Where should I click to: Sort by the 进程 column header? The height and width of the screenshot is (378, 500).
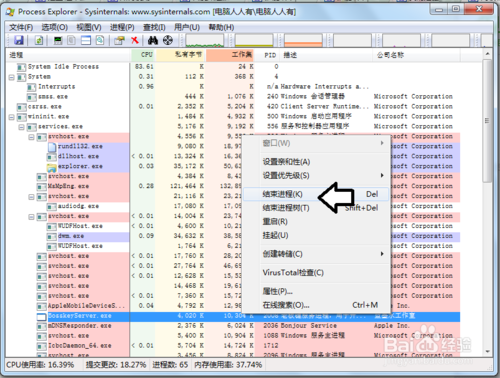68,55
